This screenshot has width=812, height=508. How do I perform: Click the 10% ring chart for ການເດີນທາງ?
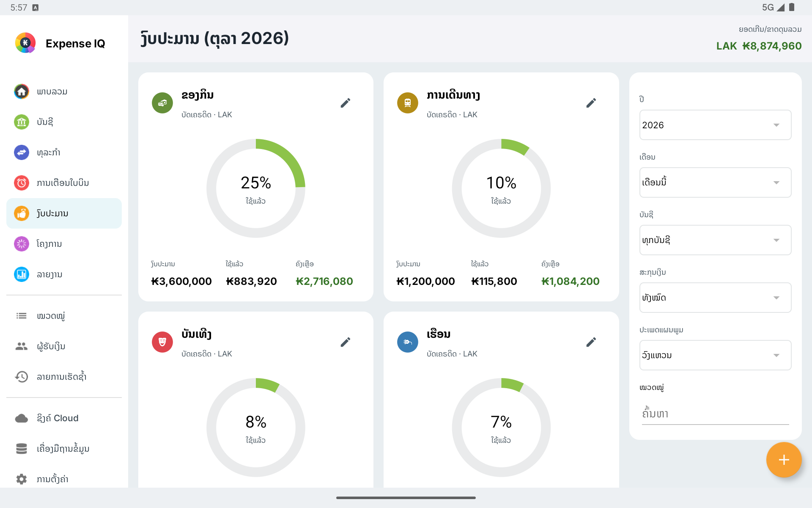[x=501, y=188]
